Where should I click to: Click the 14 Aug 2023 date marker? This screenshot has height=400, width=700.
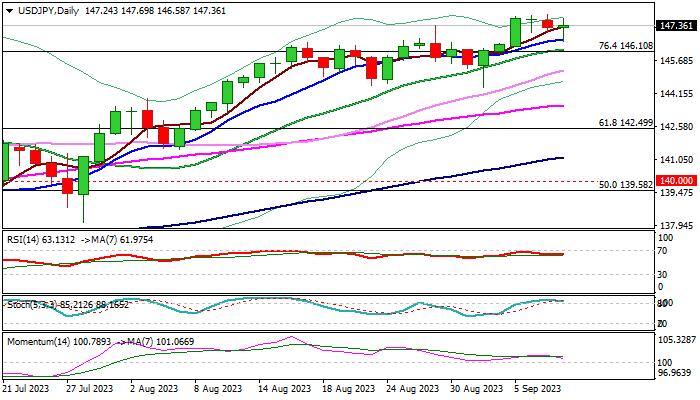tap(283, 389)
